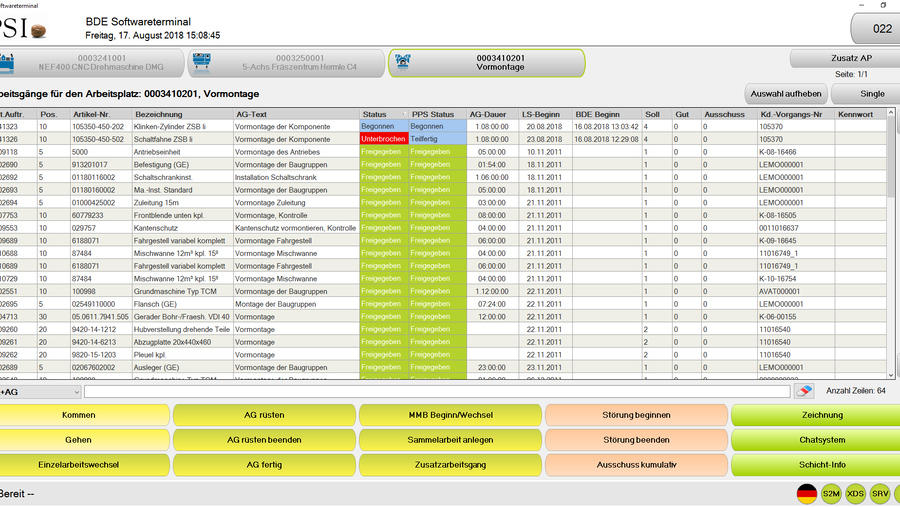This screenshot has width=900, height=507.
Task: Select the German flag language icon
Action: coord(806,494)
